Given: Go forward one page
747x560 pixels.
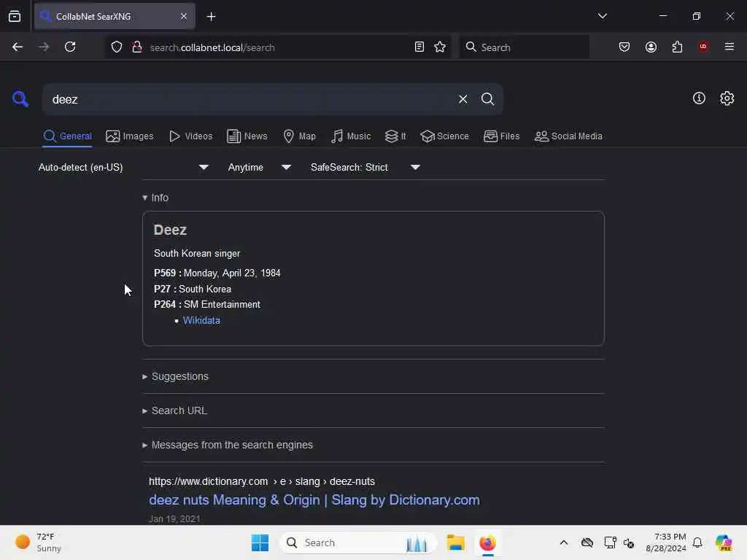Looking at the screenshot, I should pos(43,47).
